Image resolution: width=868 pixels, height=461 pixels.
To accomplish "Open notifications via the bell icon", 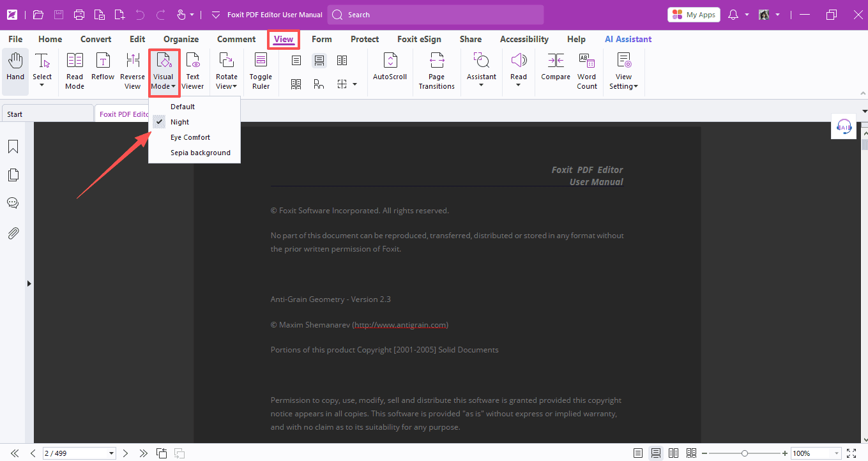I will coord(733,15).
